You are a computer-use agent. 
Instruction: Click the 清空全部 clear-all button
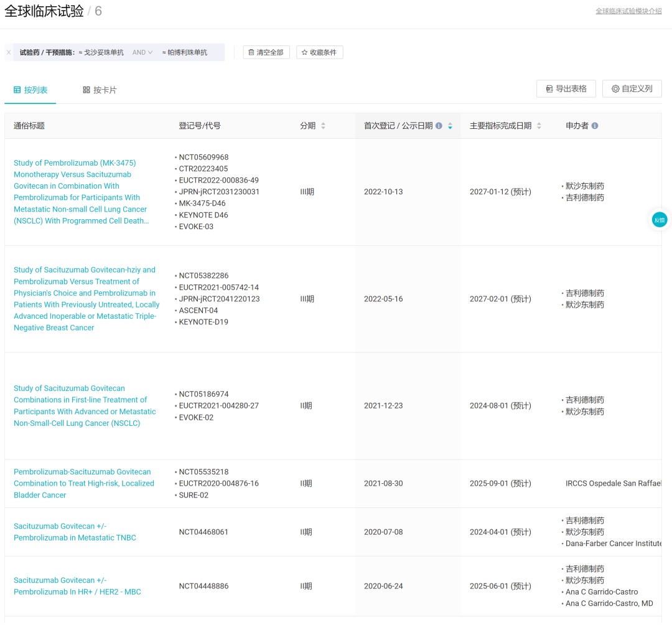pyautogui.click(x=266, y=52)
